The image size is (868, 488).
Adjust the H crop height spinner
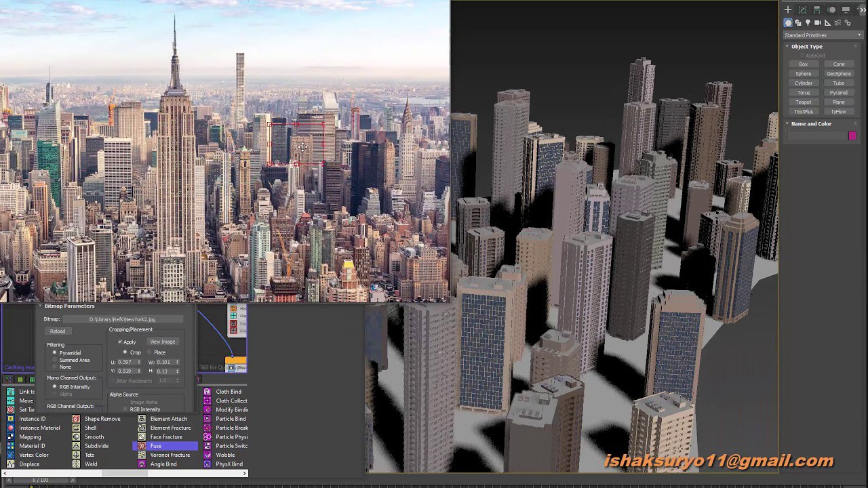[x=178, y=371]
